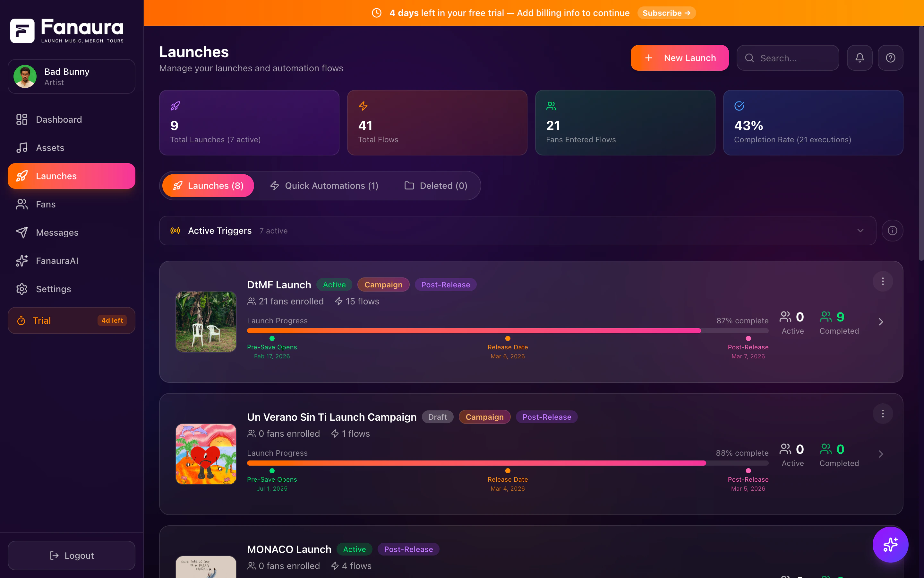Open DtMF Launch three-dot options menu
This screenshot has width=924, height=578.
(883, 281)
